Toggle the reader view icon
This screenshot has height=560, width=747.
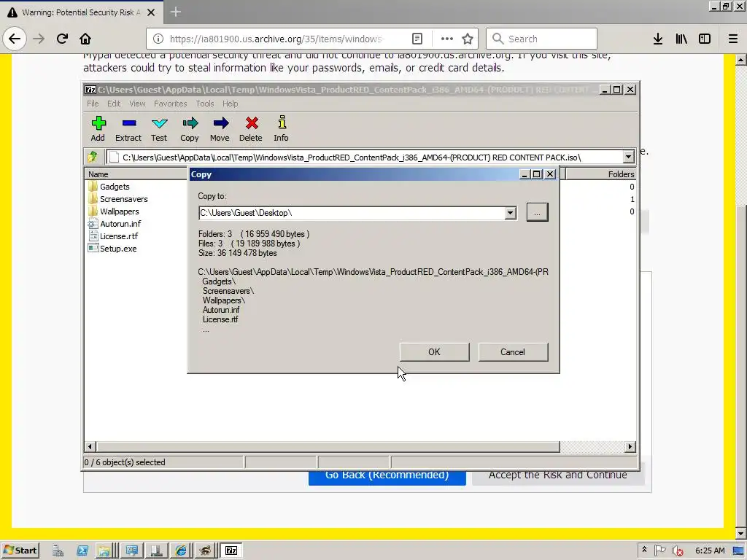417,39
